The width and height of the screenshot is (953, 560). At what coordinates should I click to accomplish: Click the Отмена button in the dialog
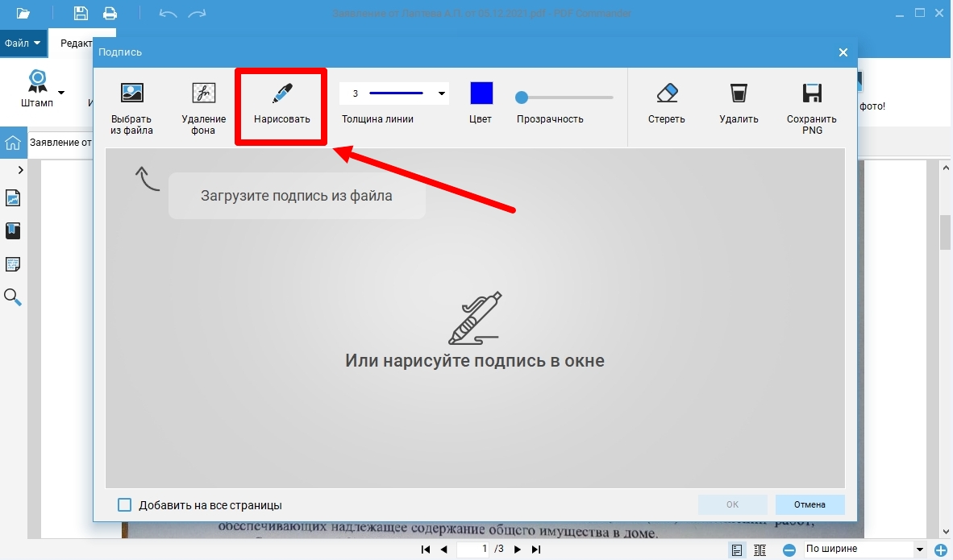click(809, 504)
